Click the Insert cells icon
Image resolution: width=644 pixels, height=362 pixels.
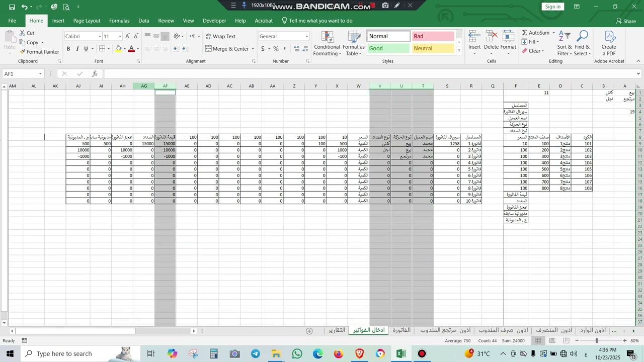[x=474, y=36]
